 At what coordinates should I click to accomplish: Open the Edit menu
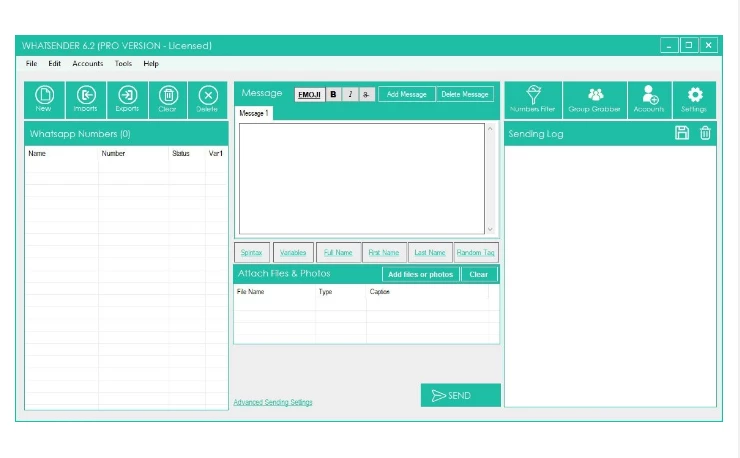pyautogui.click(x=55, y=63)
